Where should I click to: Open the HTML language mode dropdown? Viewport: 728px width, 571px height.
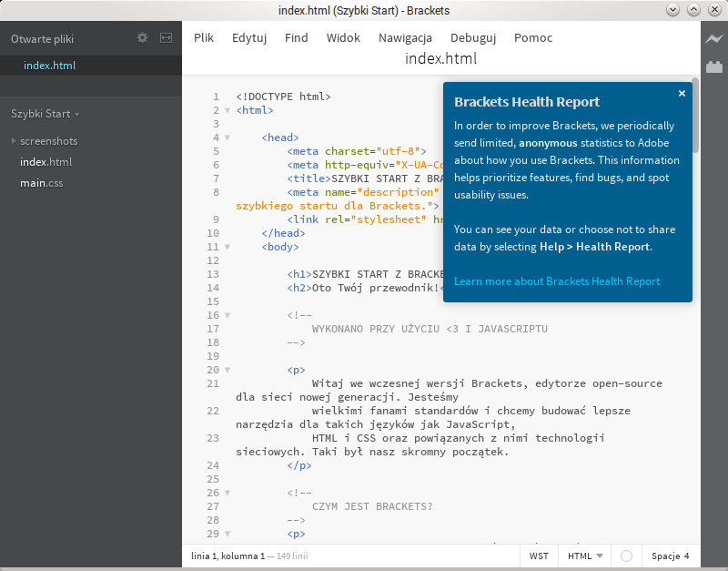[585, 556]
